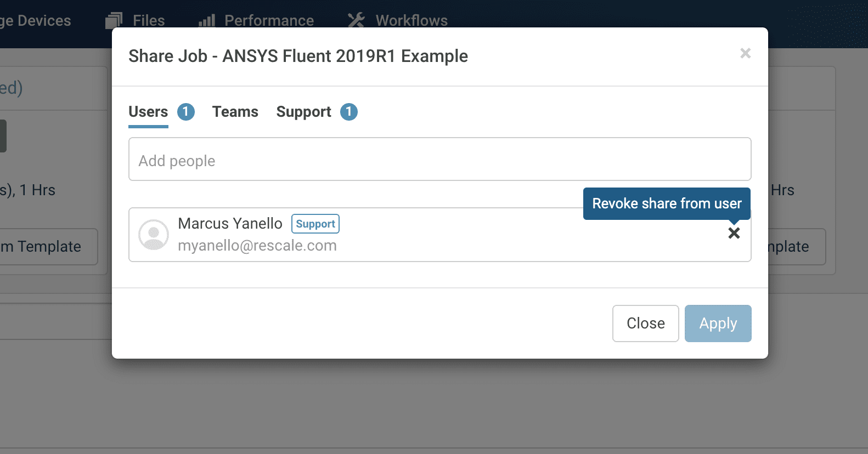Click the Share Job dialog title
The image size is (868, 454).
[x=298, y=56]
